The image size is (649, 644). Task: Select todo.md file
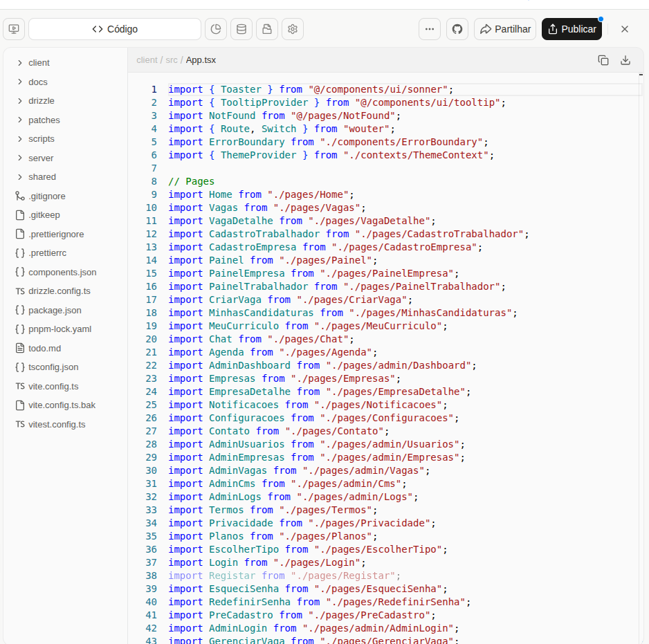tap(44, 349)
